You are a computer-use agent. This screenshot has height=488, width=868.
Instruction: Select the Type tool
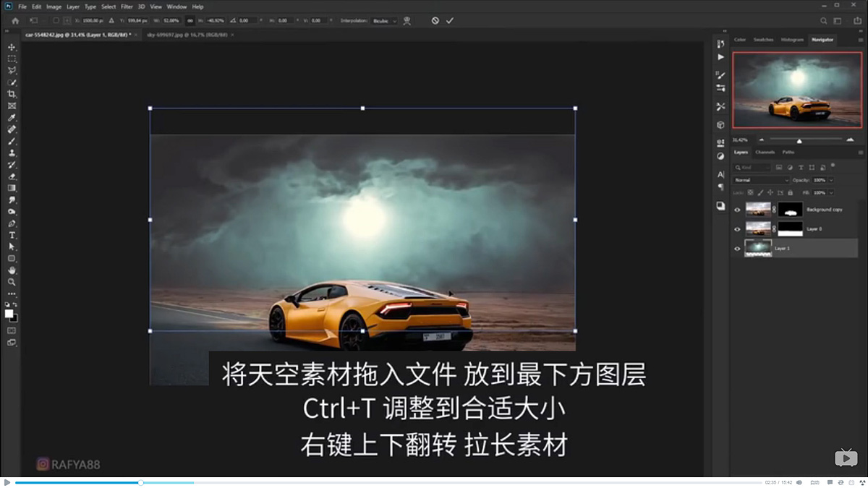tap(11, 235)
